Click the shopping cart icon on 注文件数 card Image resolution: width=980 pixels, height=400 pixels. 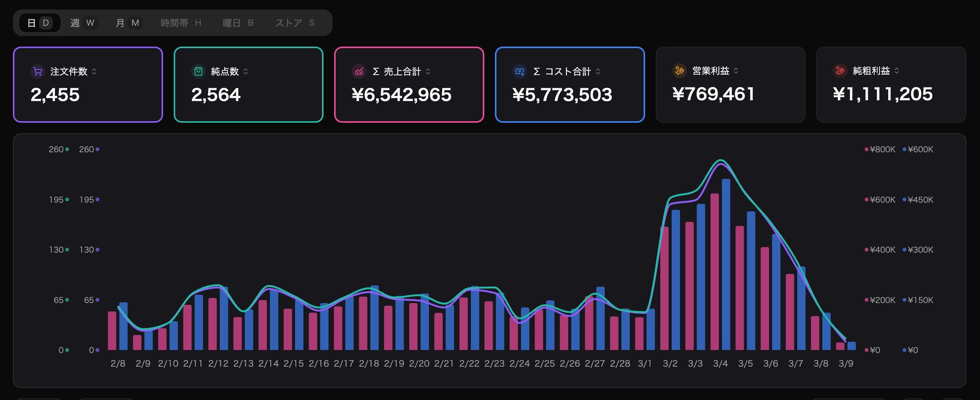tap(38, 72)
